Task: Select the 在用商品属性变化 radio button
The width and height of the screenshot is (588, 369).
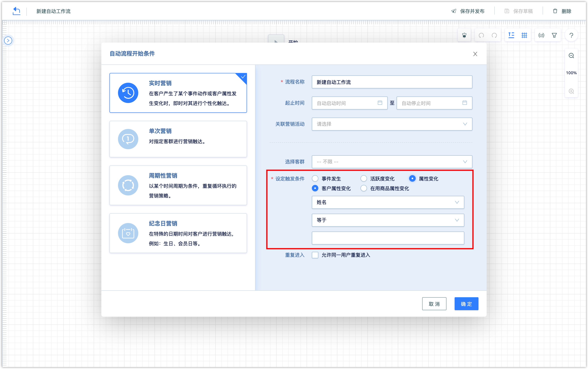Action: 364,188
